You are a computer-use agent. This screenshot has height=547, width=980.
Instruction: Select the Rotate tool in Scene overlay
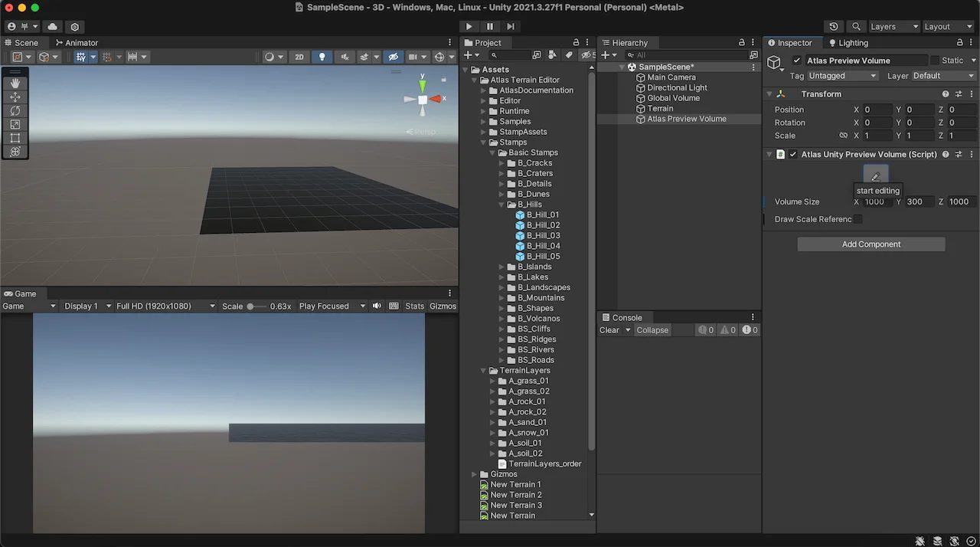(15, 110)
